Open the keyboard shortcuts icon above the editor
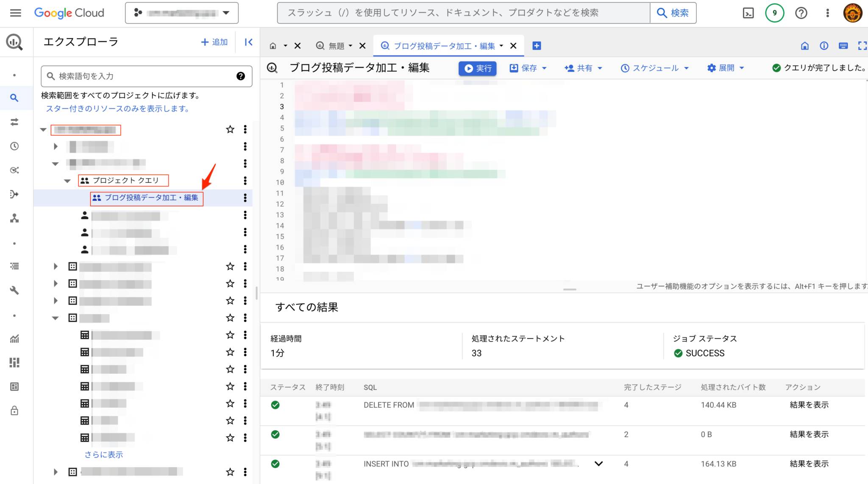 pyautogui.click(x=843, y=46)
